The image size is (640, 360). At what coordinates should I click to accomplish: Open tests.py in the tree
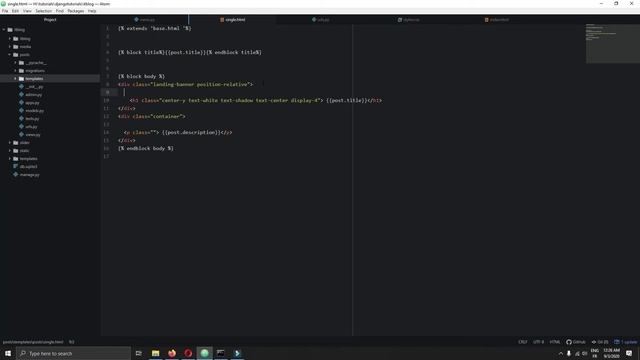click(x=32, y=119)
